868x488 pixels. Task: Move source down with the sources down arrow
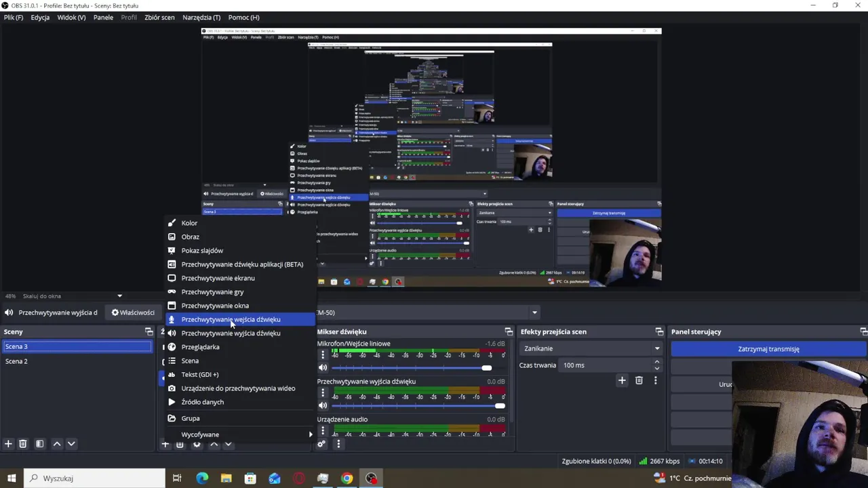(x=228, y=445)
